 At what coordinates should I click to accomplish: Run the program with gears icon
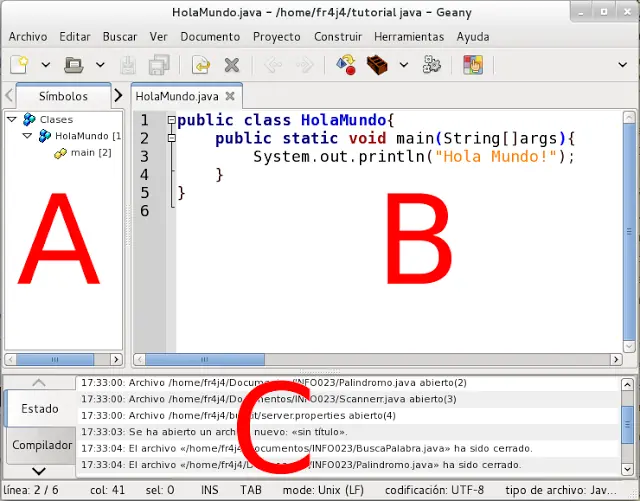(x=432, y=65)
